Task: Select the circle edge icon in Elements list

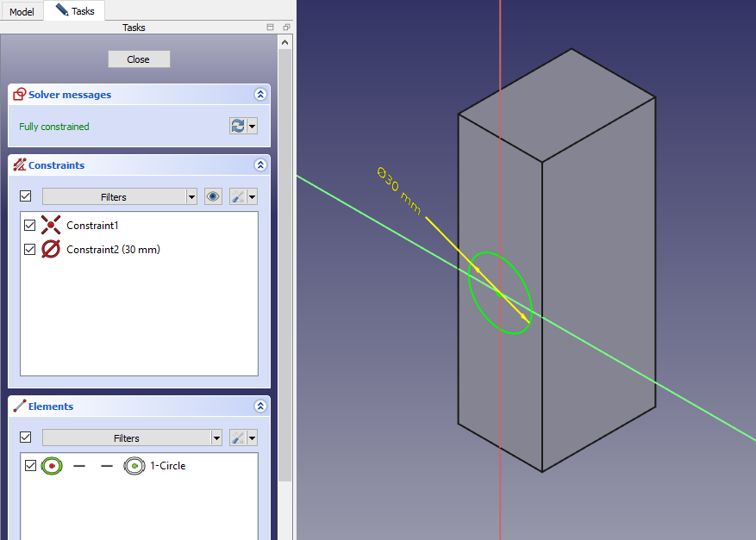Action: (52, 466)
